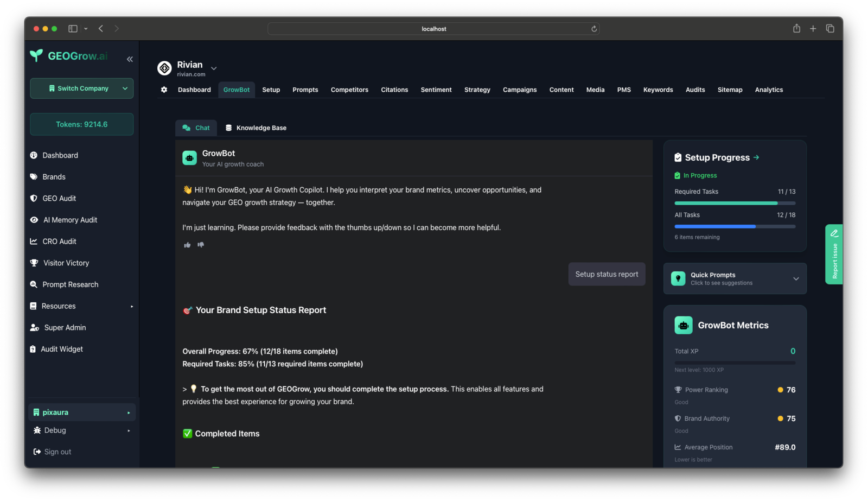Show tab overview icon in Safari
This screenshot has width=868, height=501.
click(830, 28)
